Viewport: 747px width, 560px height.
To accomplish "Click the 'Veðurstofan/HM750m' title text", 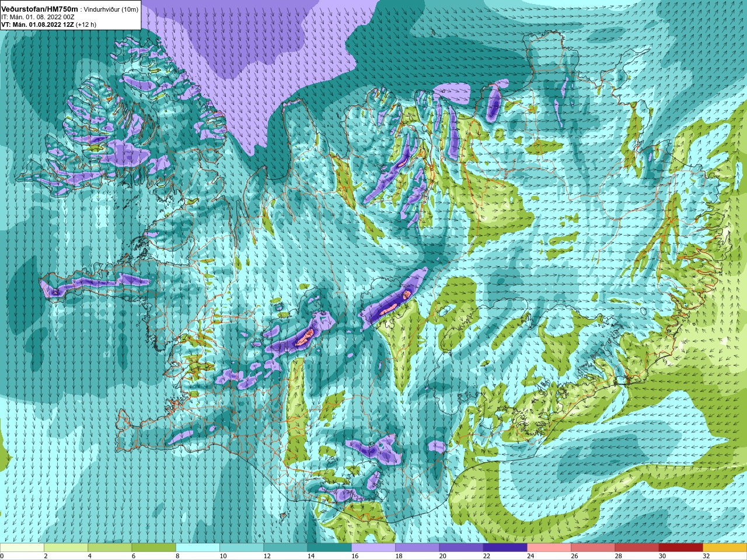I will 40,9.
